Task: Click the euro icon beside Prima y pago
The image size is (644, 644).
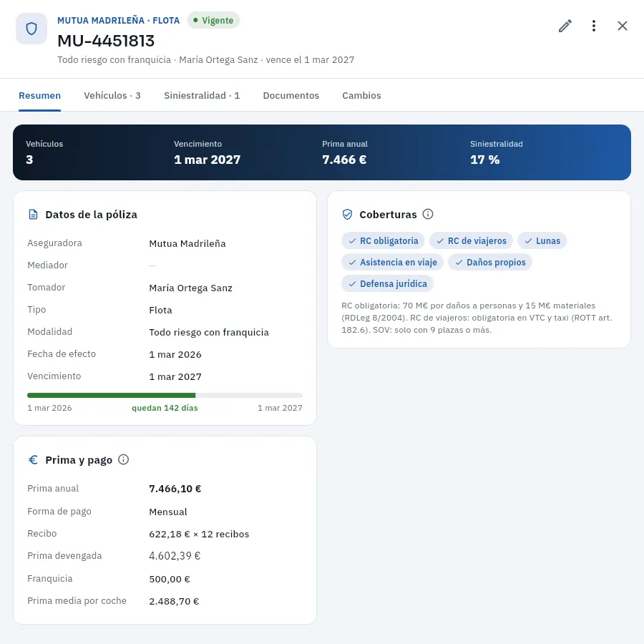Action: [33, 459]
